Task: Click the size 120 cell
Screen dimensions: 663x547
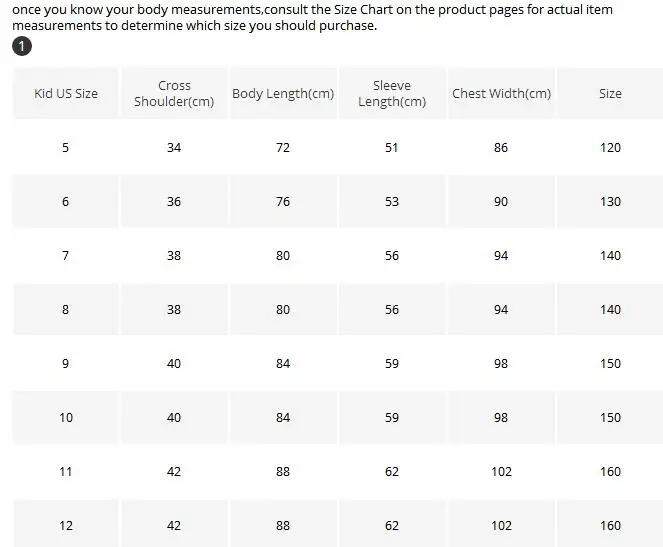Action: [x=610, y=147]
